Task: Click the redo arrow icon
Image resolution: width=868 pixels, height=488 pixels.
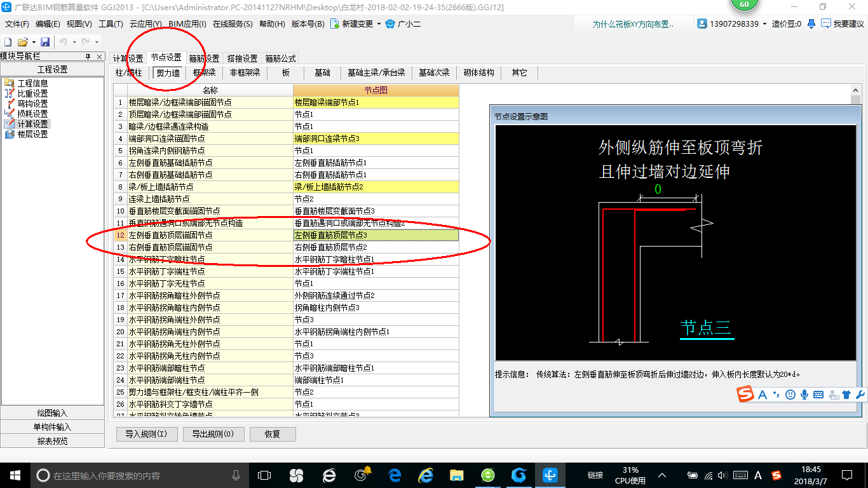Action: [86, 42]
